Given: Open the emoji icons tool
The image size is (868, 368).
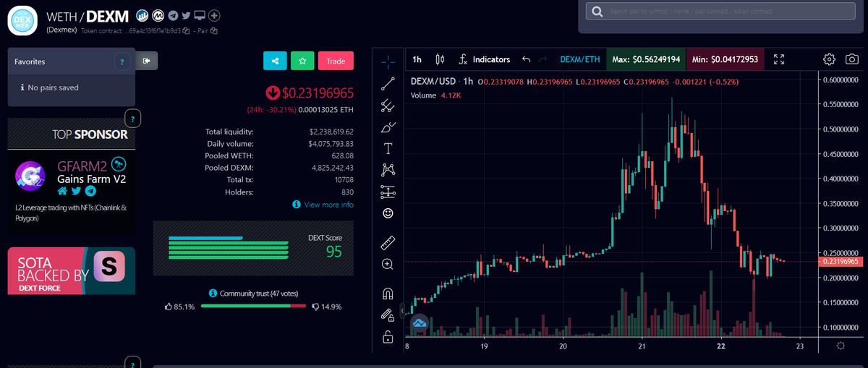Looking at the screenshot, I should tap(388, 213).
